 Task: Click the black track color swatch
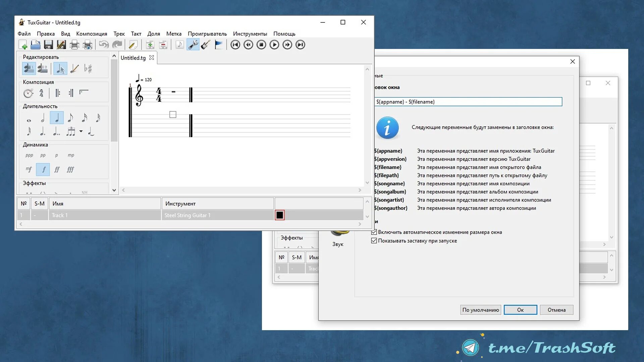279,215
